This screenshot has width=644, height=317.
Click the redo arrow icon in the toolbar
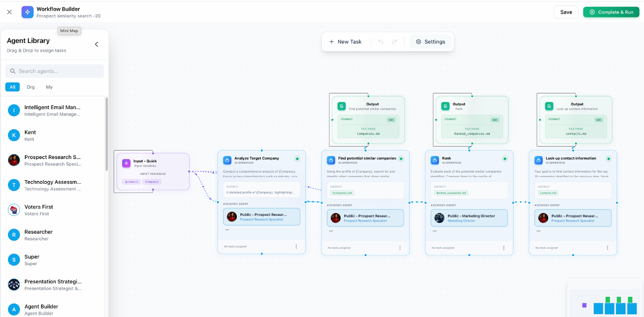click(394, 42)
